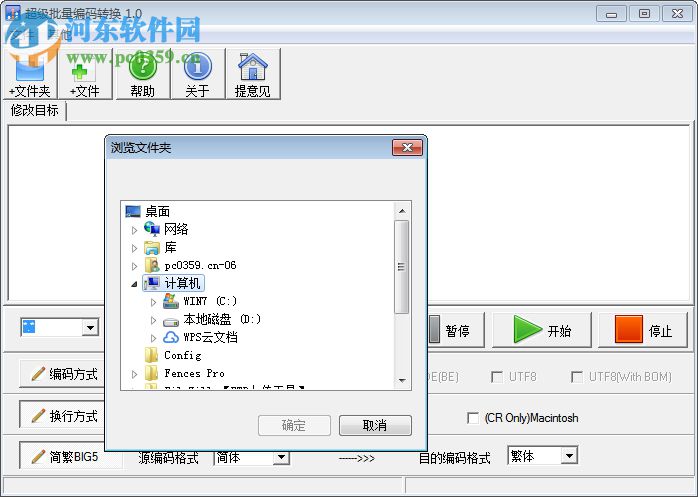Click the folder tree scrollbar thumb
Viewport: 698px width, 497px height.
[402, 267]
